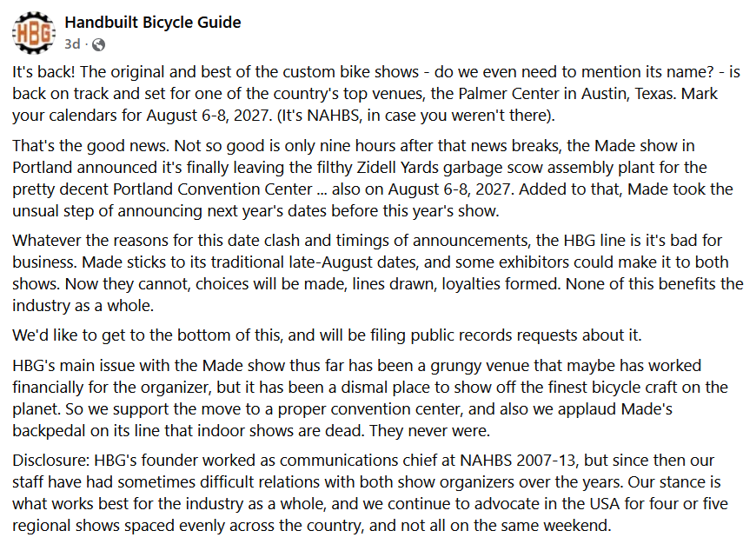Screen dimensions: 756x544
Task: Open the Handbuilt Bicycle Guide page name
Action: [153, 23]
